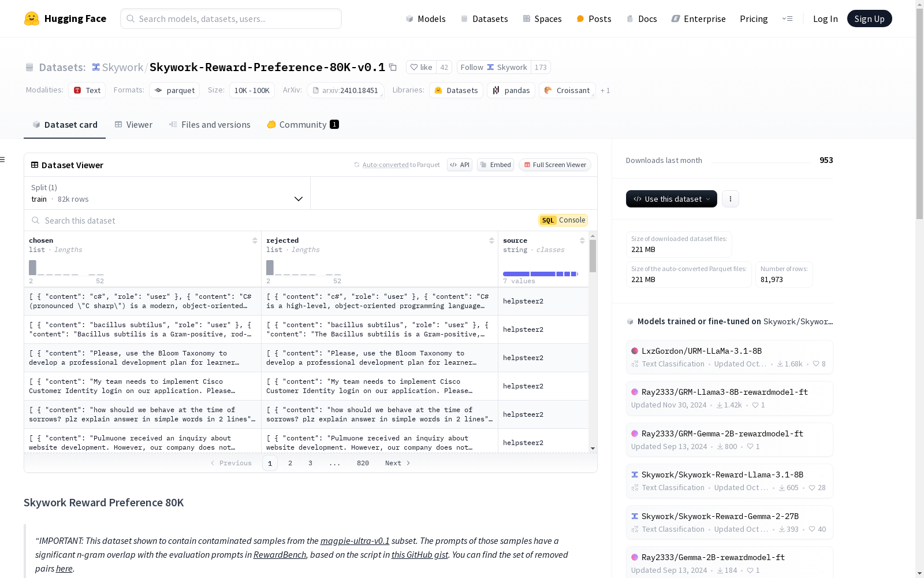Switch to the Viewer tab

pos(133,124)
